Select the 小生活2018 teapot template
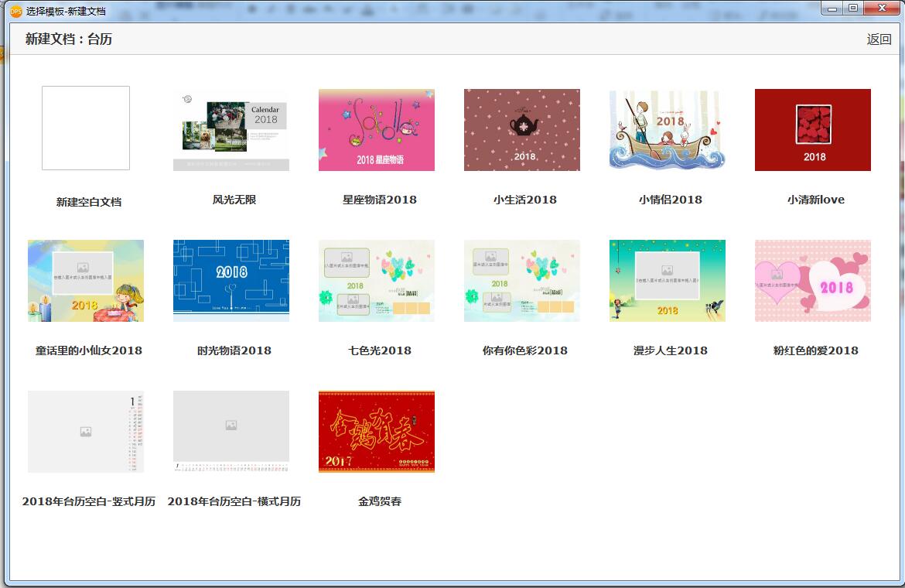905x588 pixels. [522, 130]
